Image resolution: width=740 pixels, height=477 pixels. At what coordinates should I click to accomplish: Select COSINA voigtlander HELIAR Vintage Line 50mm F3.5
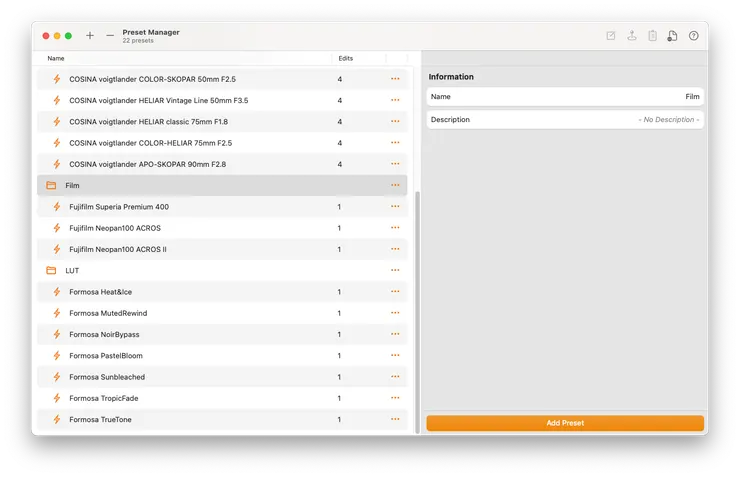pyautogui.click(x=222, y=100)
